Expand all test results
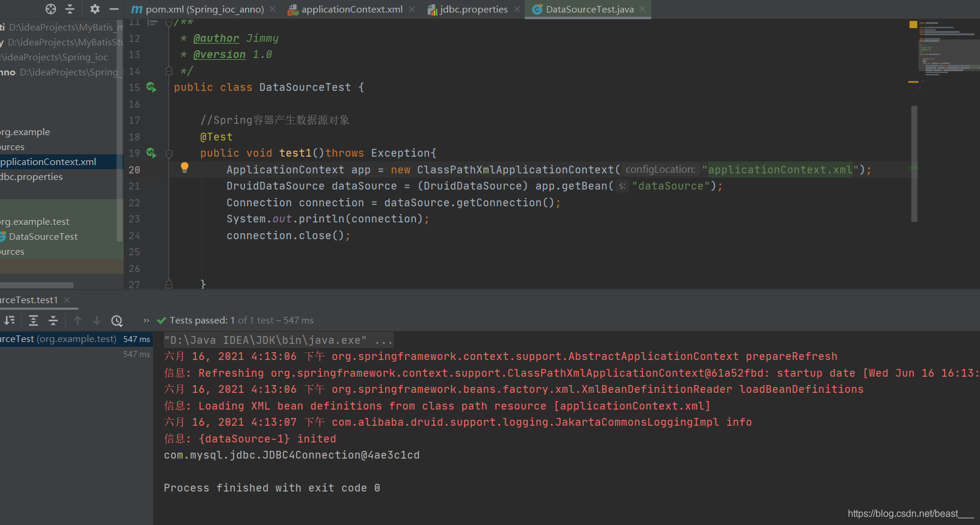Image resolution: width=980 pixels, height=525 pixels. pos(33,321)
